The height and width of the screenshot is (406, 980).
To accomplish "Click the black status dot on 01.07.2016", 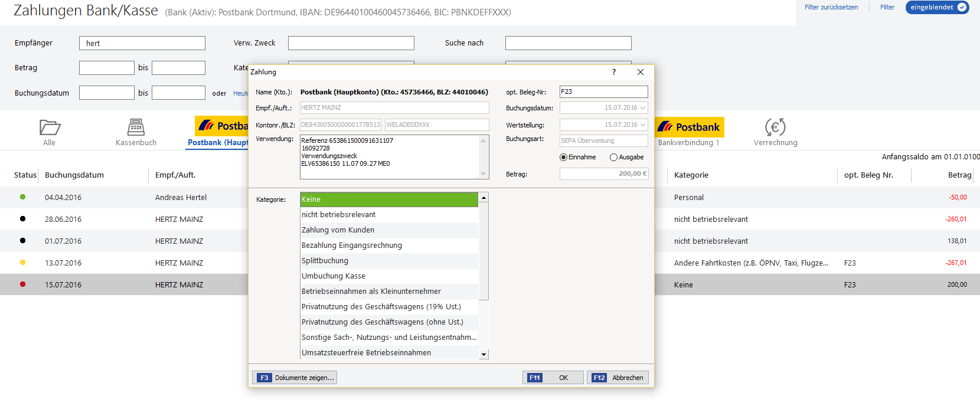I will pyautogui.click(x=23, y=241).
